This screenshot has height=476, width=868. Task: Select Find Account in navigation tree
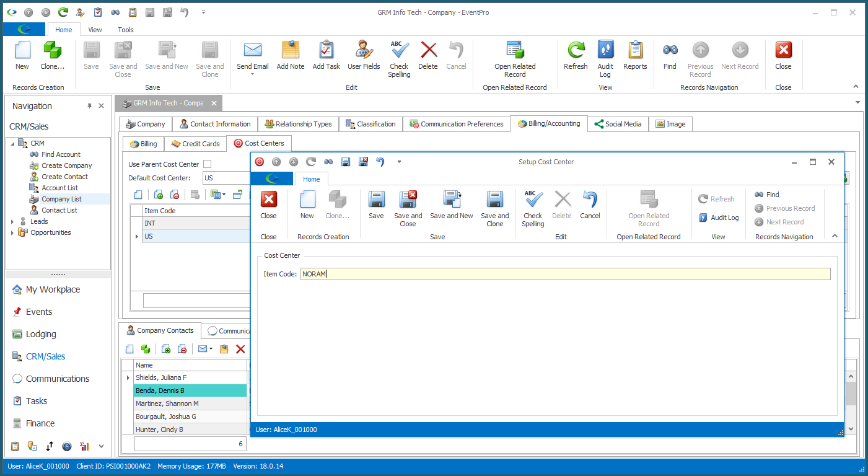click(x=61, y=154)
